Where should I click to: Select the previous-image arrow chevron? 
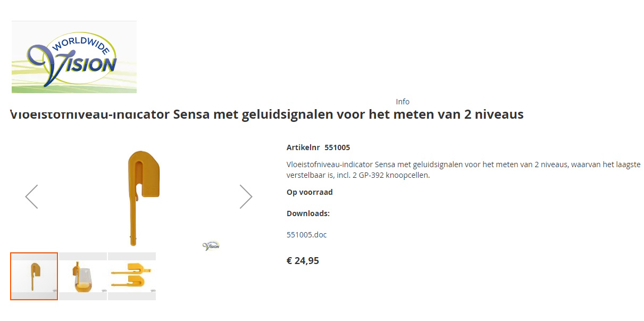pos(32,196)
